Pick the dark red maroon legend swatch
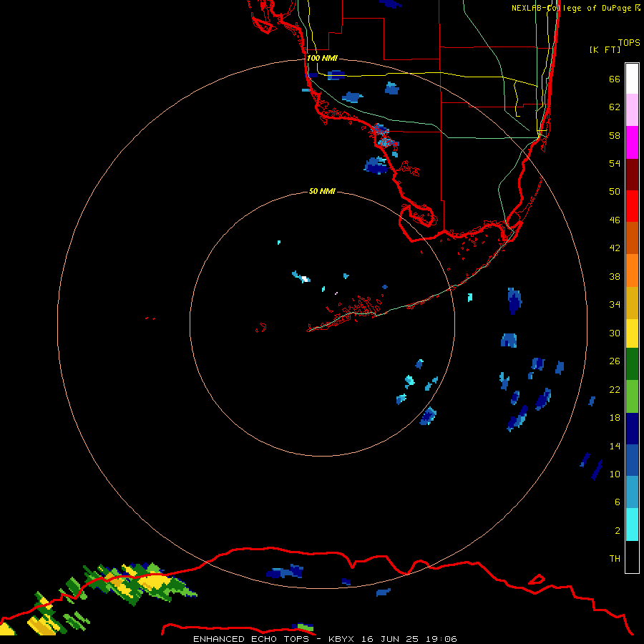The width and height of the screenshot is (644, 644). [x=632, y=174]
